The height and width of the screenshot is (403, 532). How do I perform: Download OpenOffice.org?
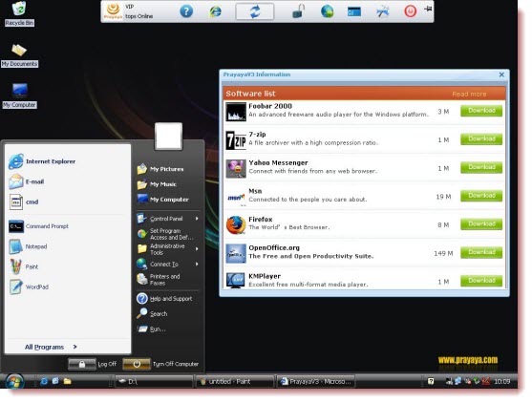(481, 252)
